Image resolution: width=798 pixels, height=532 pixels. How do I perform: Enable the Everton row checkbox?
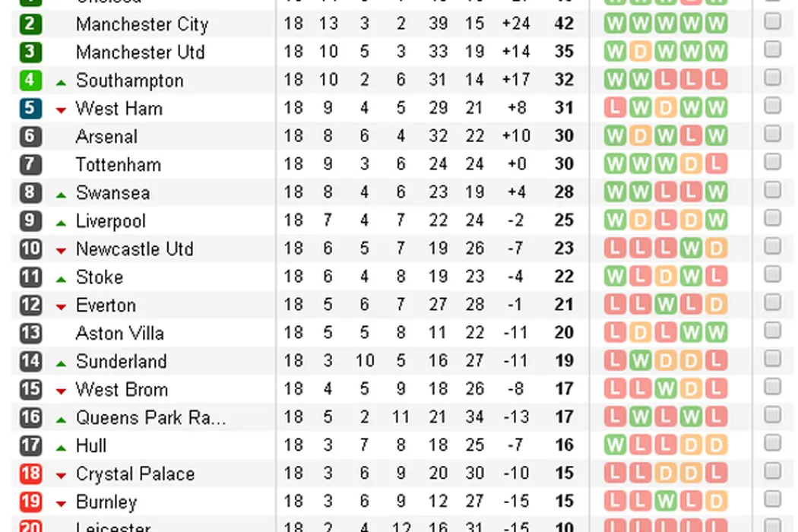[772, 303]
